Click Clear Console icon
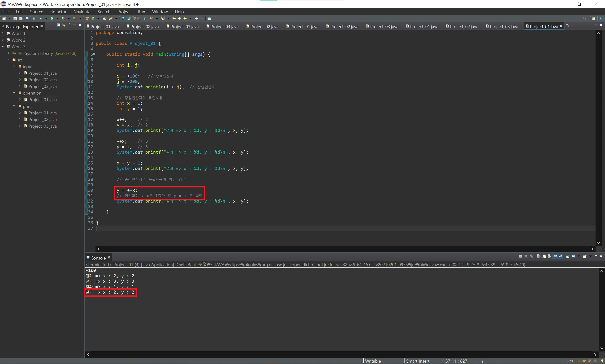The image size is (605, 364). click(538, 256)
